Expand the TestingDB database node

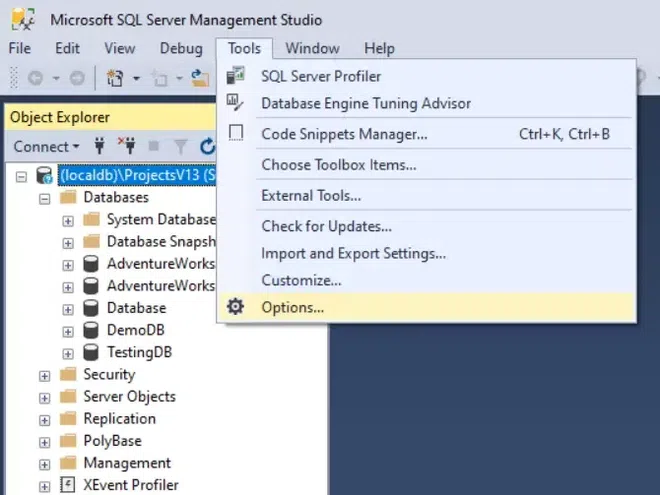pyautogui.click(x=68, y=352)
